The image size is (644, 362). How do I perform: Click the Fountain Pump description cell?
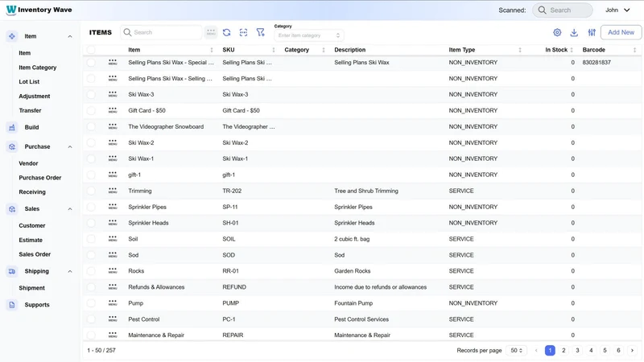tap(353, 303)
